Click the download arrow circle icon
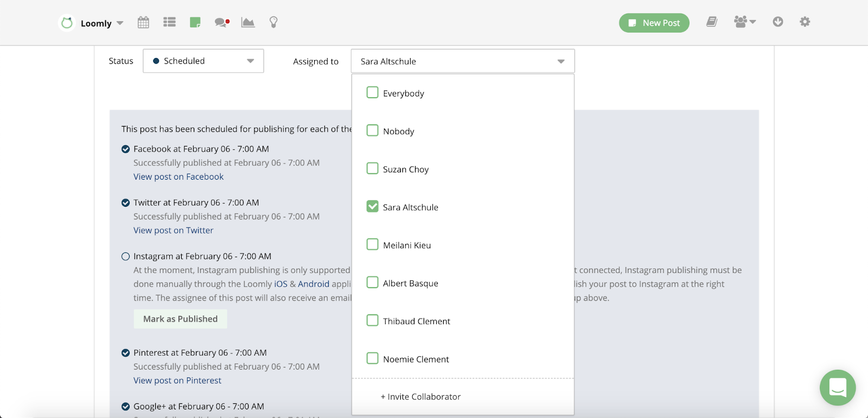 (778, 22)
